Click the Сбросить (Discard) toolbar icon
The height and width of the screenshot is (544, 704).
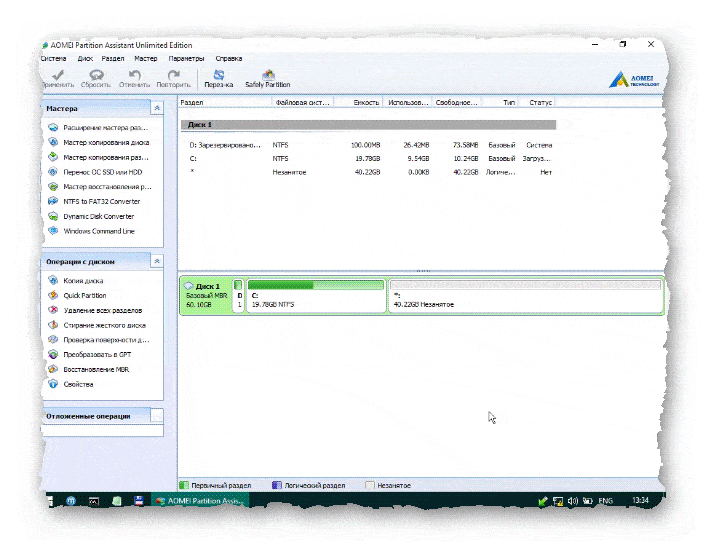[x=96, y=75]
